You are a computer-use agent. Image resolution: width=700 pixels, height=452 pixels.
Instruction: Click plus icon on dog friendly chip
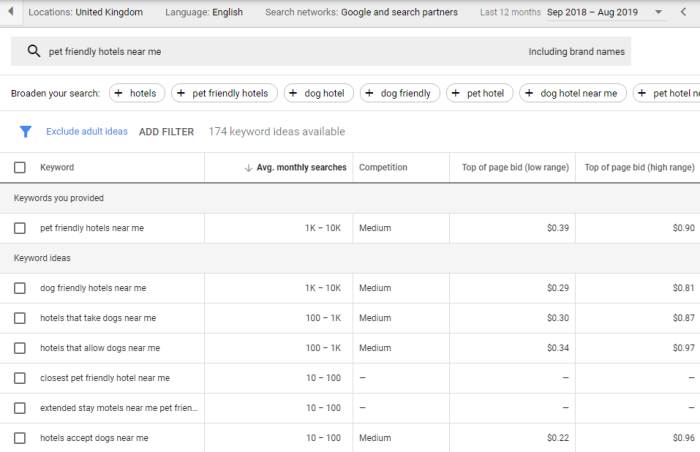coord(371,93)
